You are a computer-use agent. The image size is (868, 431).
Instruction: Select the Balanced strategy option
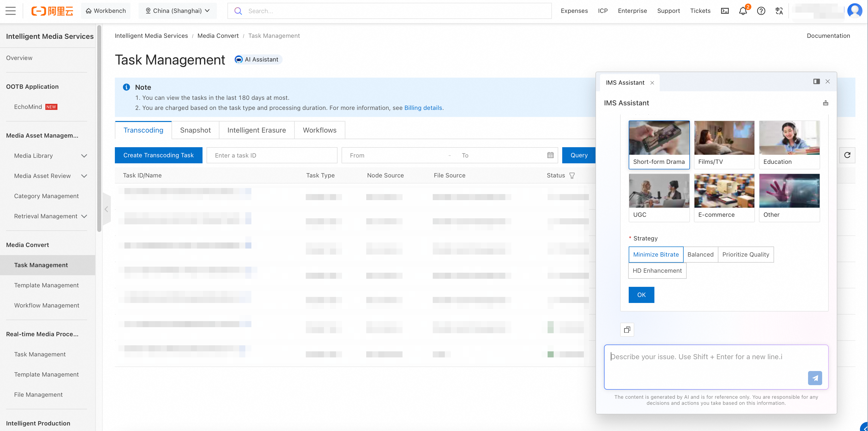coord(700,255)
